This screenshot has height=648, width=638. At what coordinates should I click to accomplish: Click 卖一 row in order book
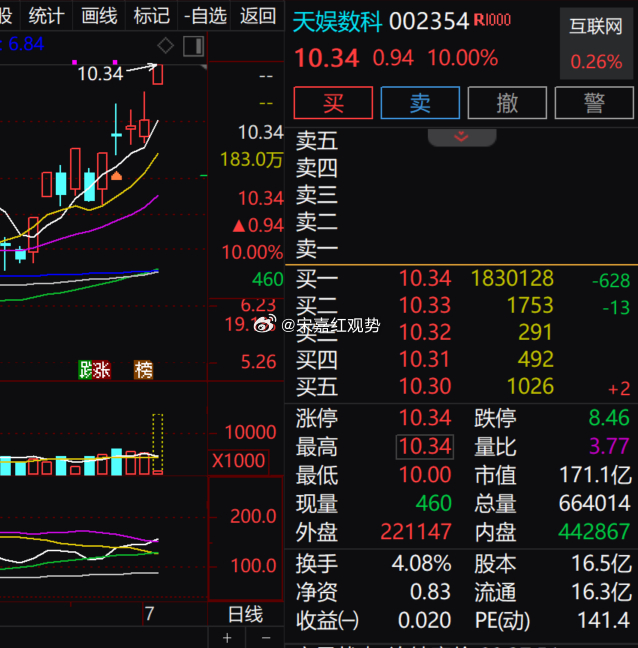[461, 249]
